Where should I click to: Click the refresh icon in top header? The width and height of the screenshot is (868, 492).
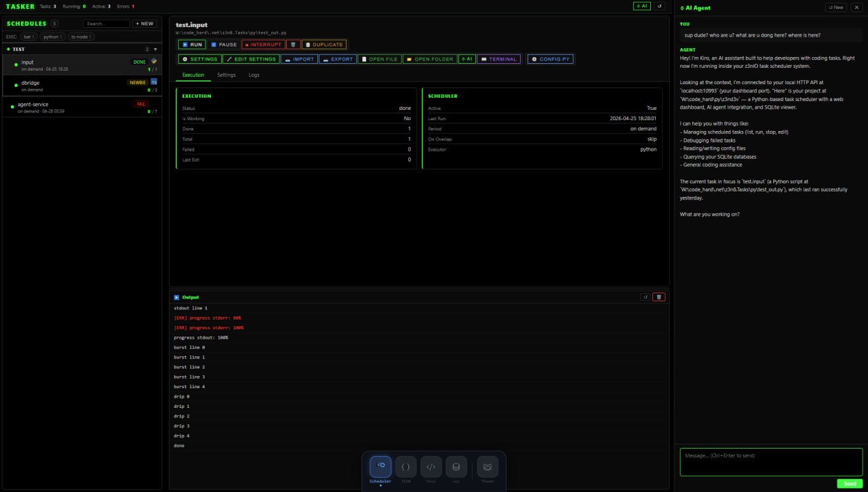coord(659,6)
